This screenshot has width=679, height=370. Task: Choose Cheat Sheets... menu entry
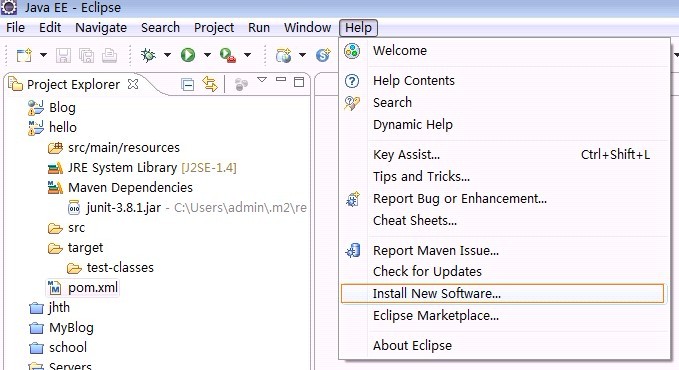(x=505, y=221)
